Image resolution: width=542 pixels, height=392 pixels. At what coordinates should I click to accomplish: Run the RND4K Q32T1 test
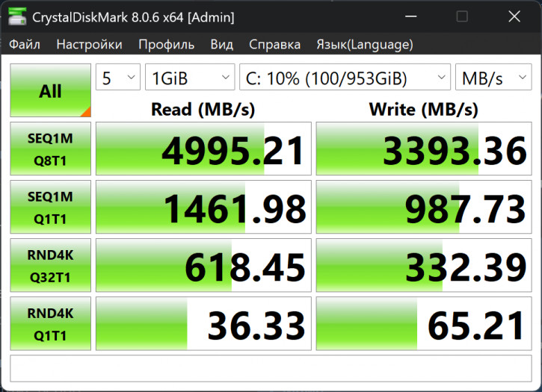coord(51,265)
